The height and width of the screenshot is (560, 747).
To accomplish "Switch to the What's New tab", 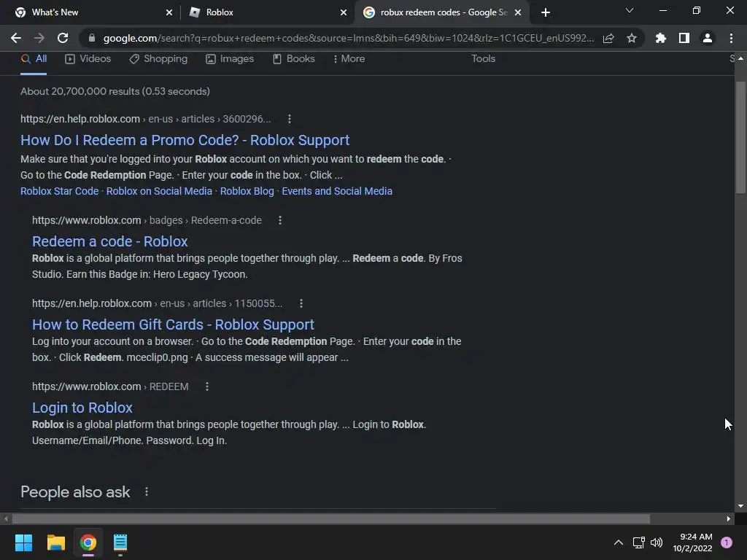I will click(89, 12).
